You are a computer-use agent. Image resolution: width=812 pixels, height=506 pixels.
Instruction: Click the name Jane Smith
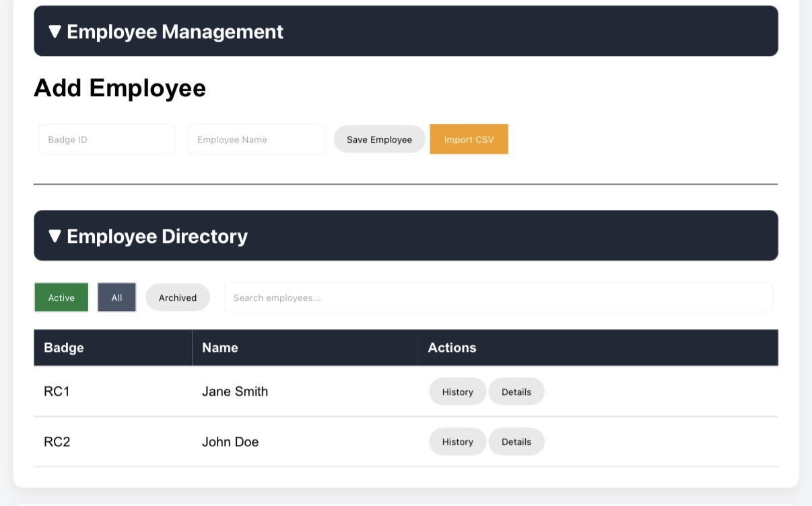point(235,392)
